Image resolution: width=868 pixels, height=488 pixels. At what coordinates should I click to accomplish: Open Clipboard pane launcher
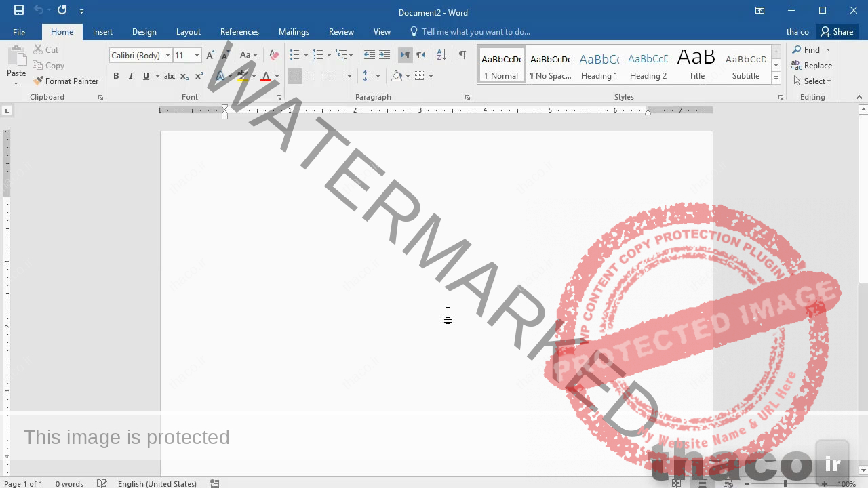pyautogui.click(x=101, y=98)
